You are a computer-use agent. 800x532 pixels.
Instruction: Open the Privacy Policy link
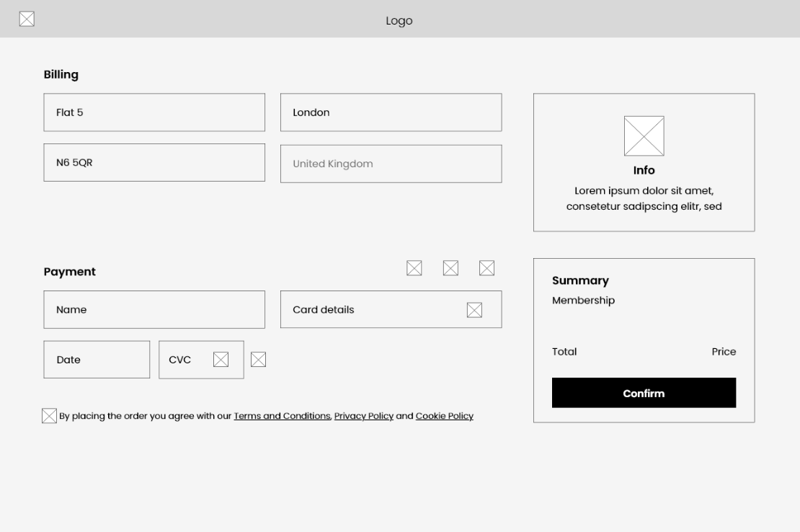pyautogui.click(x=363, y=416)
